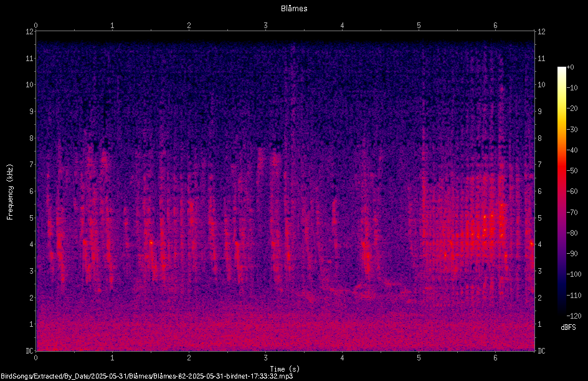The height and width of the screenshot is (381, 588).
Task: Click the 6 second label on top axis
Action: pos(495,26)
